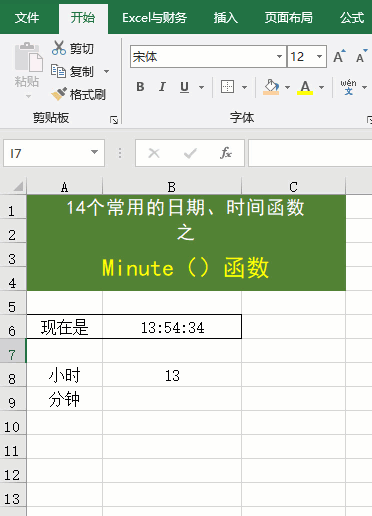
Task: Decrease font size with small A
Action: pos(361,57)
